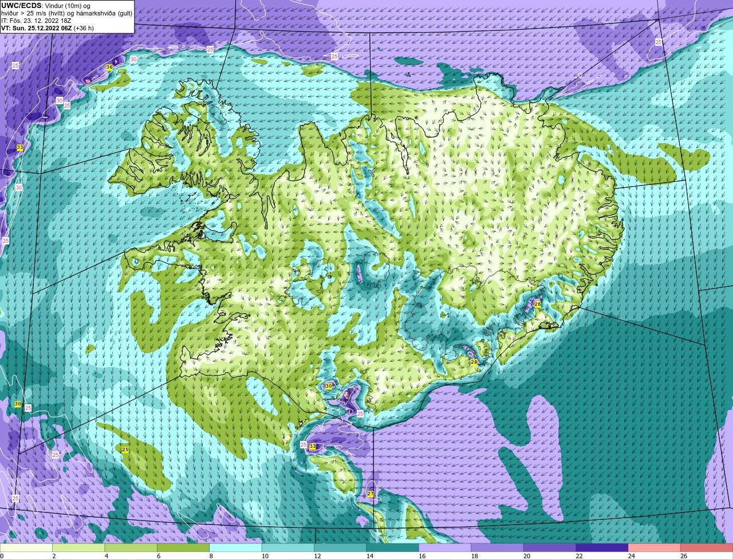Screen dimensions: 733x560
Task: Click the yellow 28 gust label
Action: pyautogui.click(x=474, y=362)
